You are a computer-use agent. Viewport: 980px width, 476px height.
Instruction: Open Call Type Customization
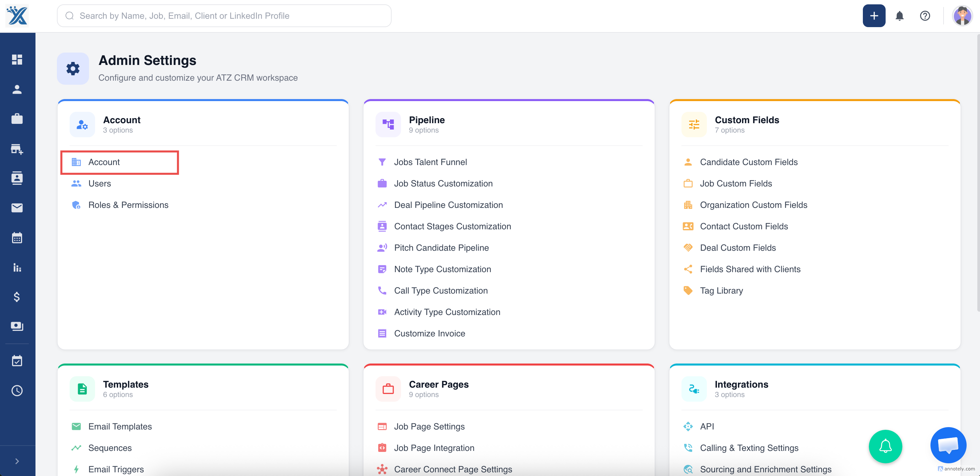[x=440, y=291]
